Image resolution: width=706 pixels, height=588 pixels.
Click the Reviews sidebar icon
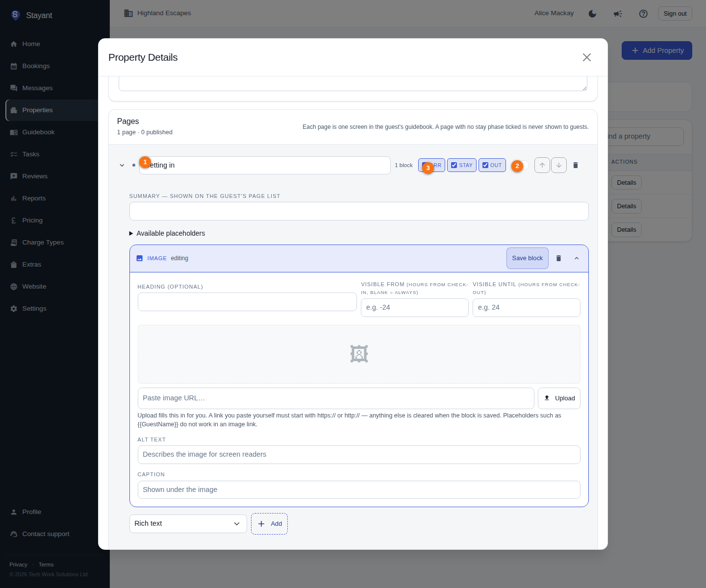coord(14,176)
